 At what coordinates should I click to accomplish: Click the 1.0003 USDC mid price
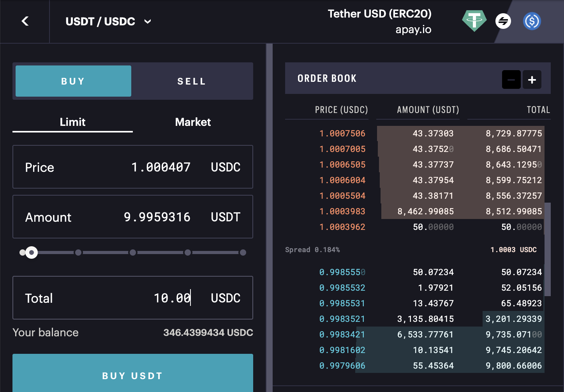[x=513, y=249]
